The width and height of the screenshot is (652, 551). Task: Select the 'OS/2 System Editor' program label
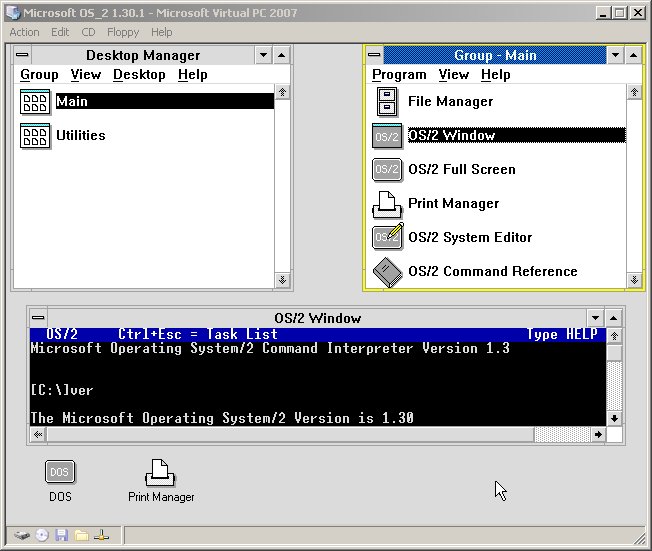tap(470, 237)
